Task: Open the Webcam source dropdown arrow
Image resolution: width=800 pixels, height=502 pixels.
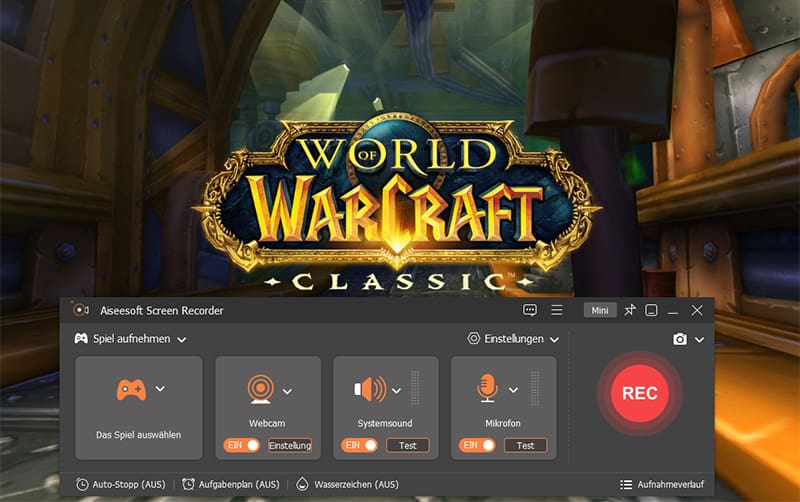Action: click(x=287, y=392)
